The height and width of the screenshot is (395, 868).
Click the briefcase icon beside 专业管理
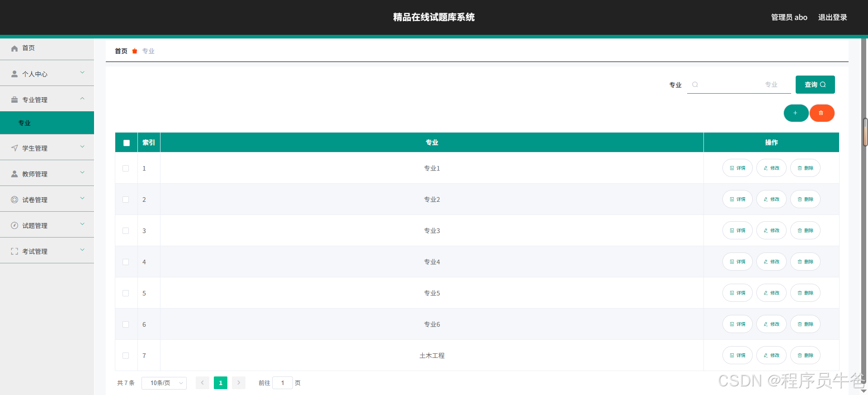tap(14, 100)
